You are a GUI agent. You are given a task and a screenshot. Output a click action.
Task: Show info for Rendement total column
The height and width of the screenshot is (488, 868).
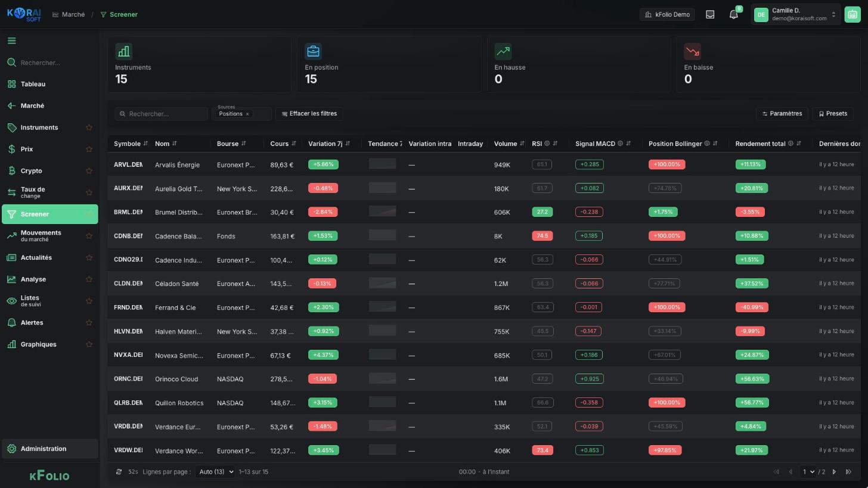click(x=790, y=144)
